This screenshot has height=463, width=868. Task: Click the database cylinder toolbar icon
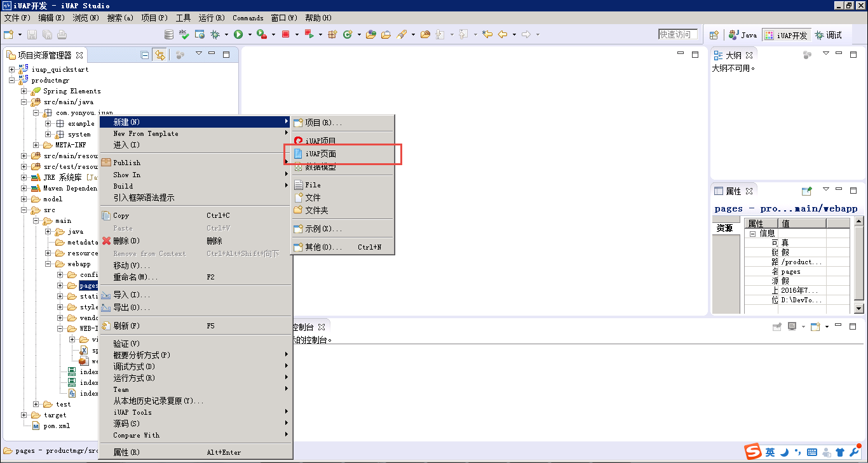click(x=168, y=34)
